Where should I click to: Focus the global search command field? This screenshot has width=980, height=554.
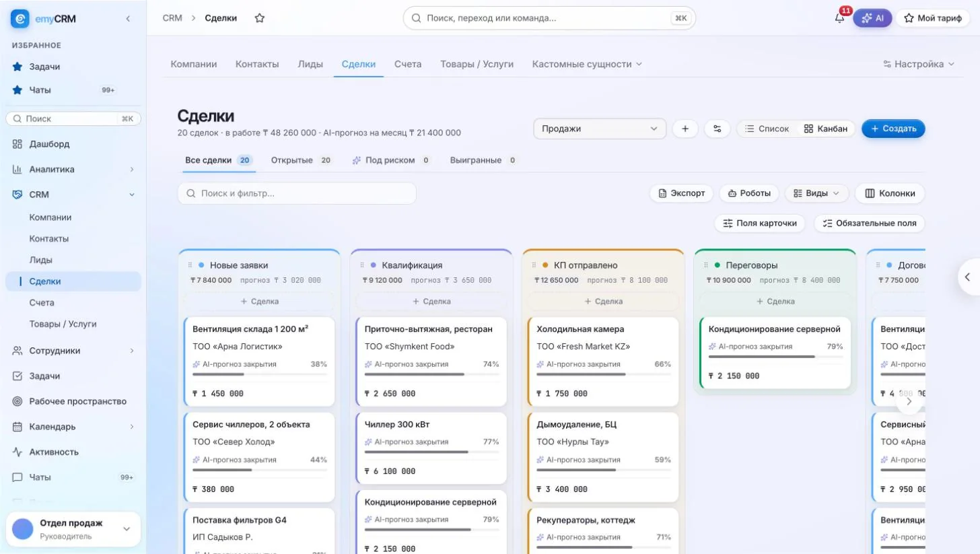549,18
